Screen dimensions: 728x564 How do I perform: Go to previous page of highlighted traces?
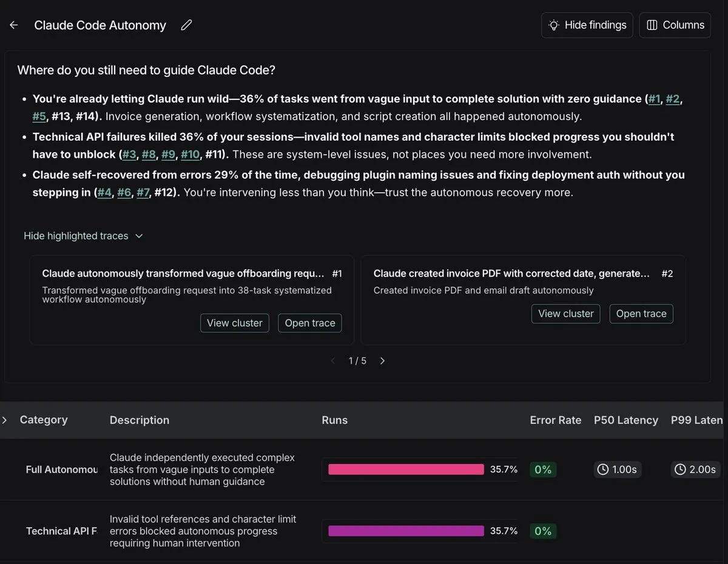point(332,361)
